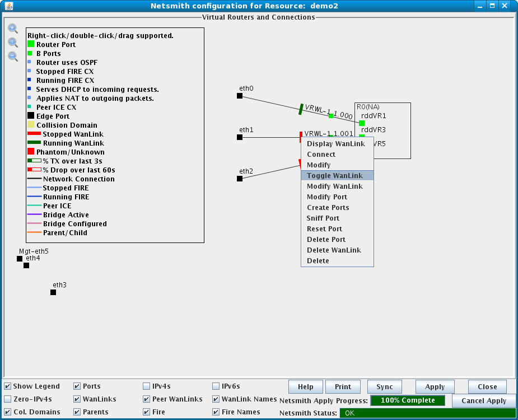Screen dimensions: 518x420
Task: Maximize the Netsmith configuration window
Action: tap(492, 6)
